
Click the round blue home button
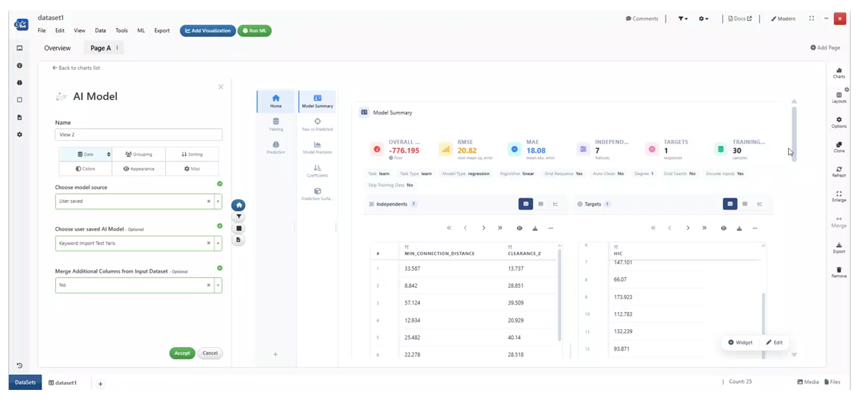(239, 205)
